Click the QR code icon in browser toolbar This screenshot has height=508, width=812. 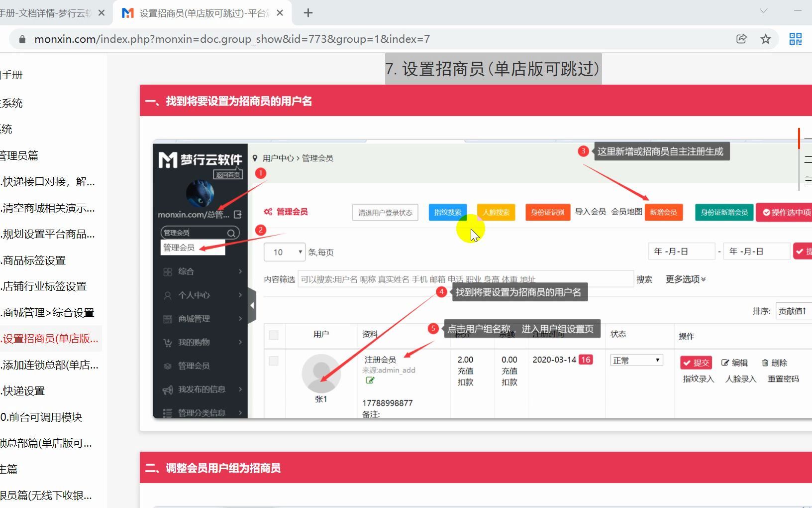(795, 39)
